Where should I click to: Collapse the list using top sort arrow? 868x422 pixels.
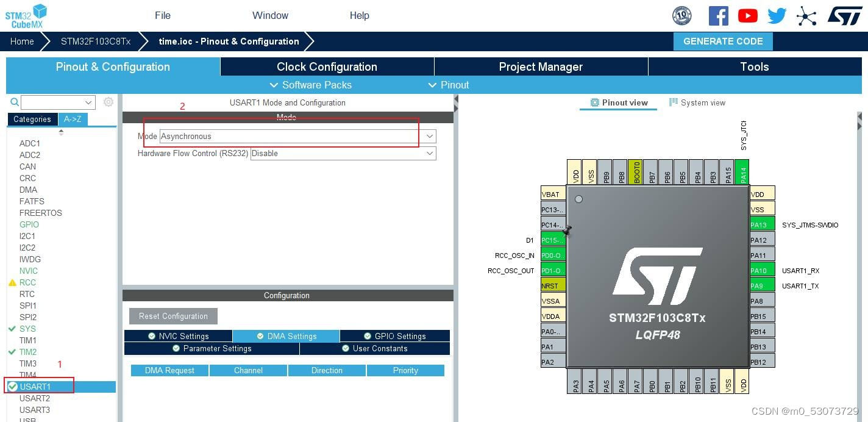click(61, 132)
